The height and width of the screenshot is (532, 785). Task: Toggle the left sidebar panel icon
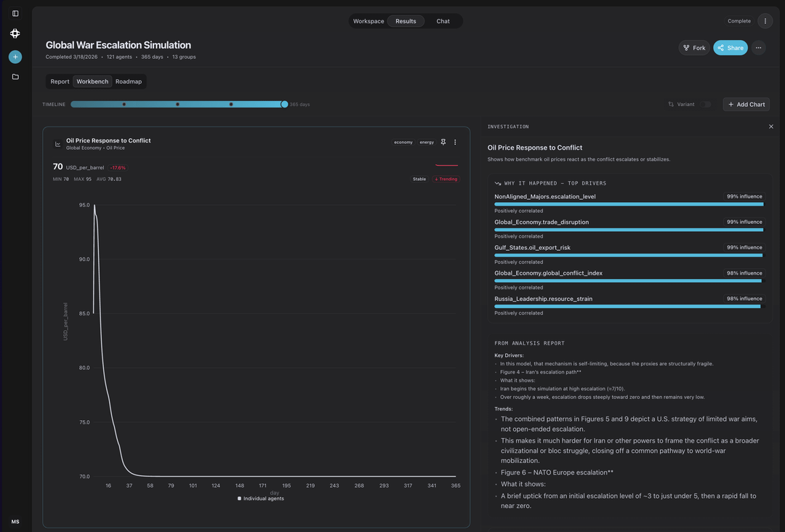[x=15, y=13]
